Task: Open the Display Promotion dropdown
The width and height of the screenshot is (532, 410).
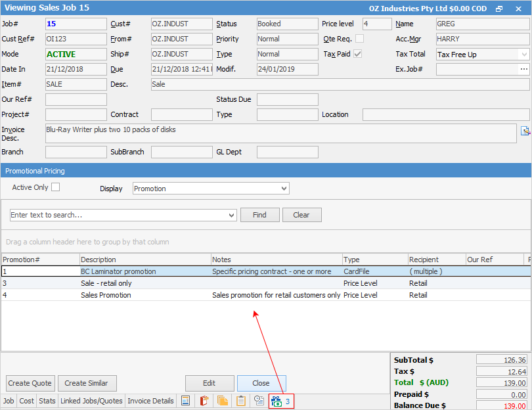Action: (282, 189)
